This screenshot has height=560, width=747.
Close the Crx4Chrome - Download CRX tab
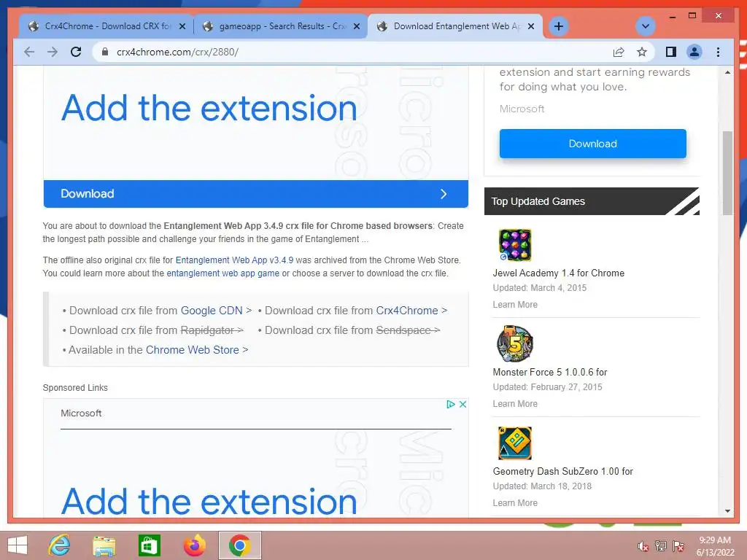pos(182,27)
